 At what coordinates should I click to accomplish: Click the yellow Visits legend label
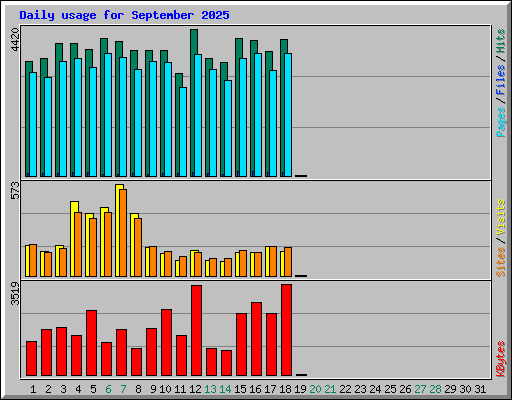click(501, 217)
